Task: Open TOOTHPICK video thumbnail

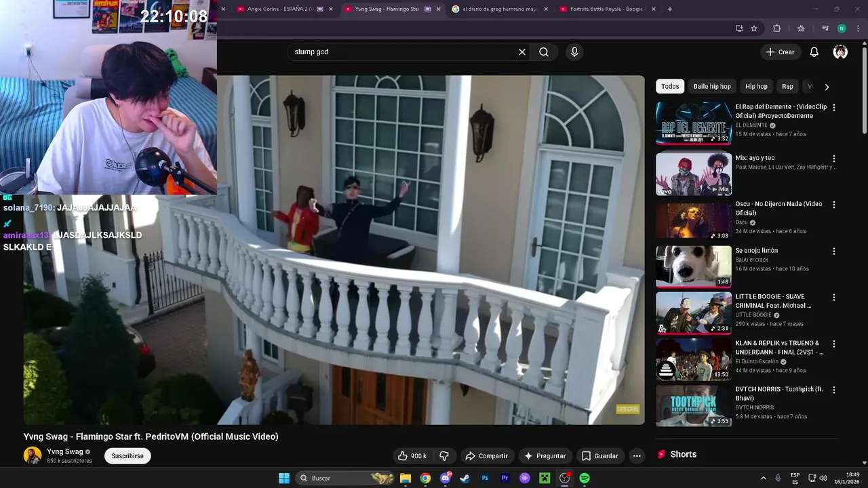Action: coord(694,406)
